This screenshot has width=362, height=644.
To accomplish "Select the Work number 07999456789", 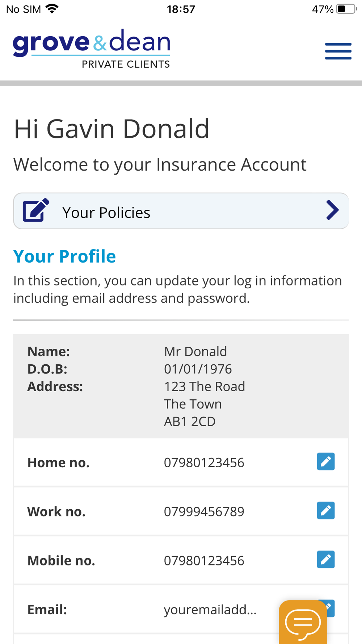I will 204,511.
